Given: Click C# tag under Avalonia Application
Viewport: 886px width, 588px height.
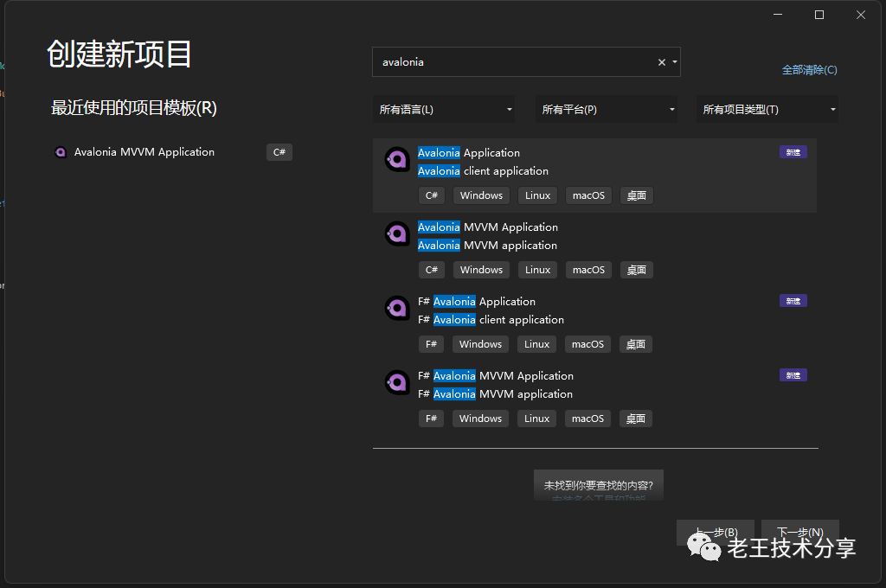Looking at the screenshot, I should [432, 195].
